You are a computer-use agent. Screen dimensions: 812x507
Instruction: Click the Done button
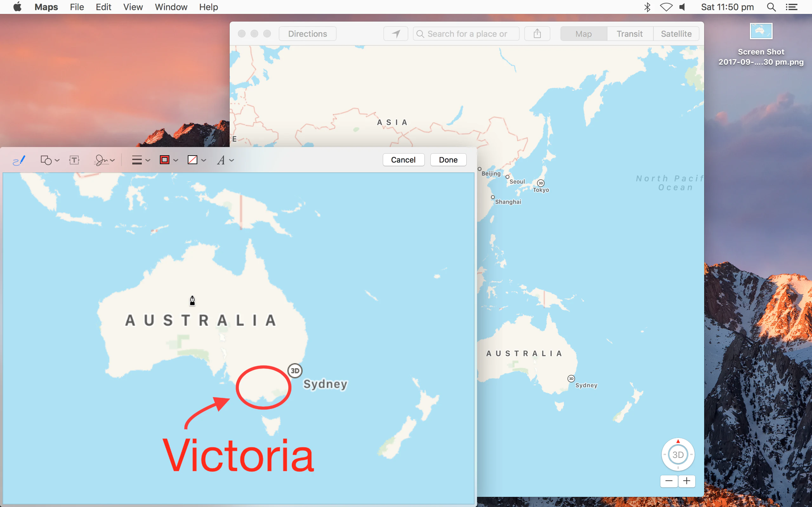448,160
